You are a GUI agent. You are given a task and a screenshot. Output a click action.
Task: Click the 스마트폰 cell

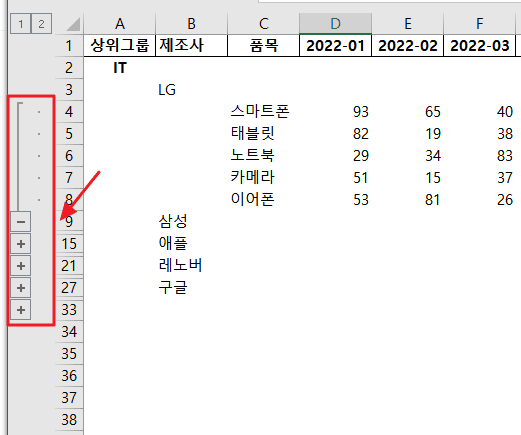[263, 112]
